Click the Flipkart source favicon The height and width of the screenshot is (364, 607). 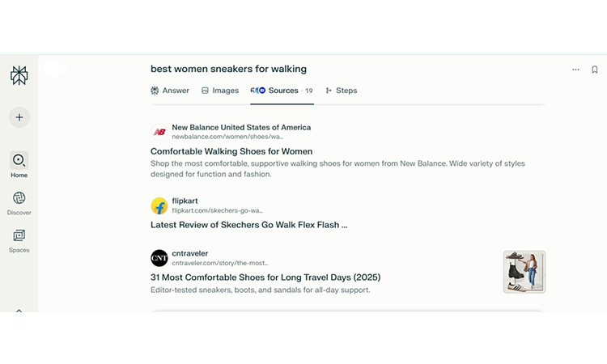point(159,205)
